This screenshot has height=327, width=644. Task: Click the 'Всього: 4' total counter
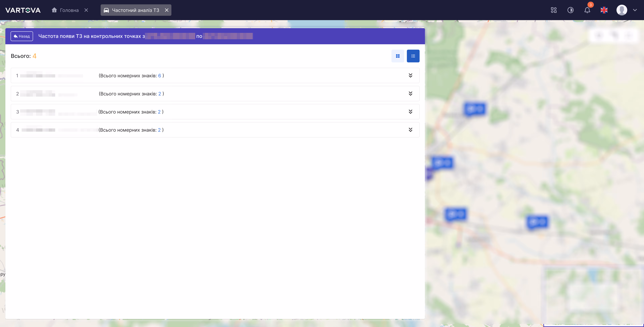coord(23,56)
